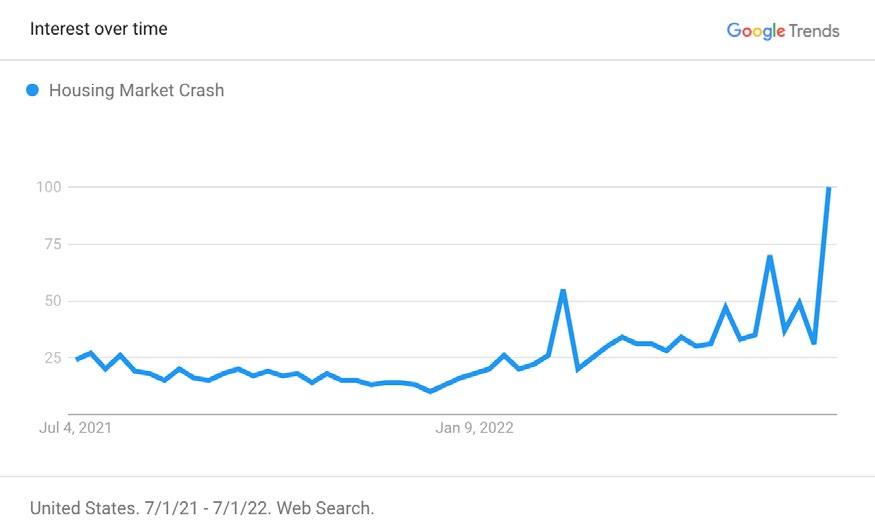The width and height of the screenshot is (875, 531).
Task: Click the Interest over time heading
Action: click(99, 29)
